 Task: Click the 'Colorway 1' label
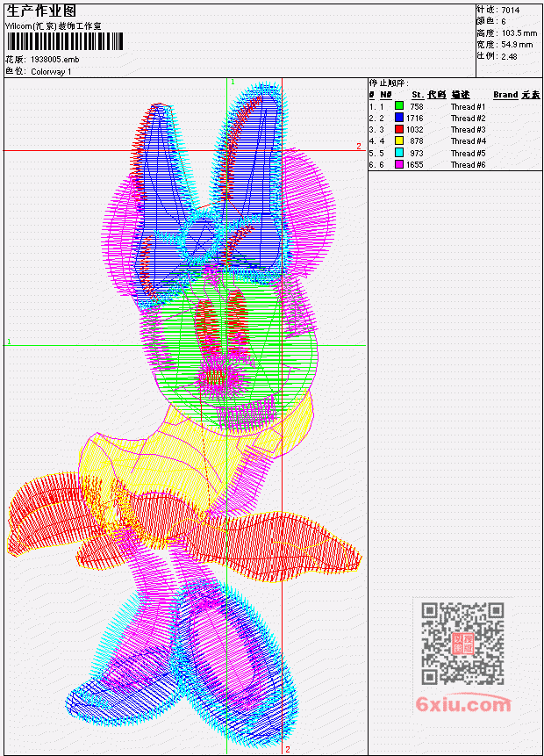click(x=51, y=71)
